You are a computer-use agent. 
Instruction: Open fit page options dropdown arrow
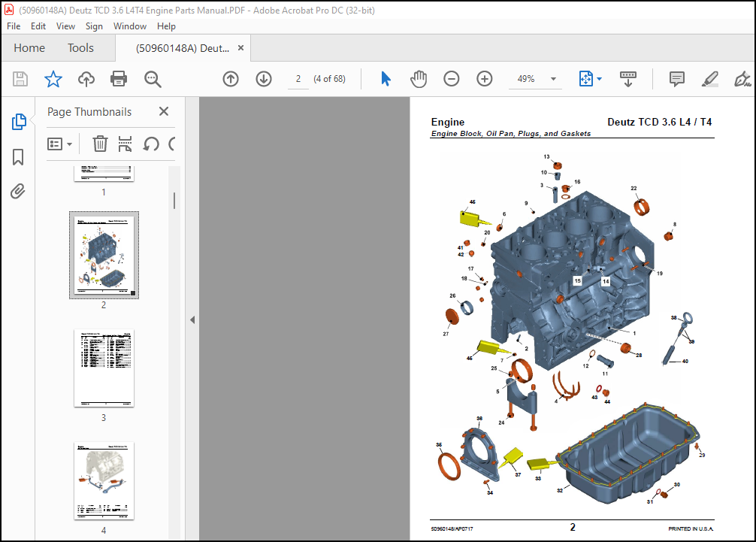click(599, 79)
